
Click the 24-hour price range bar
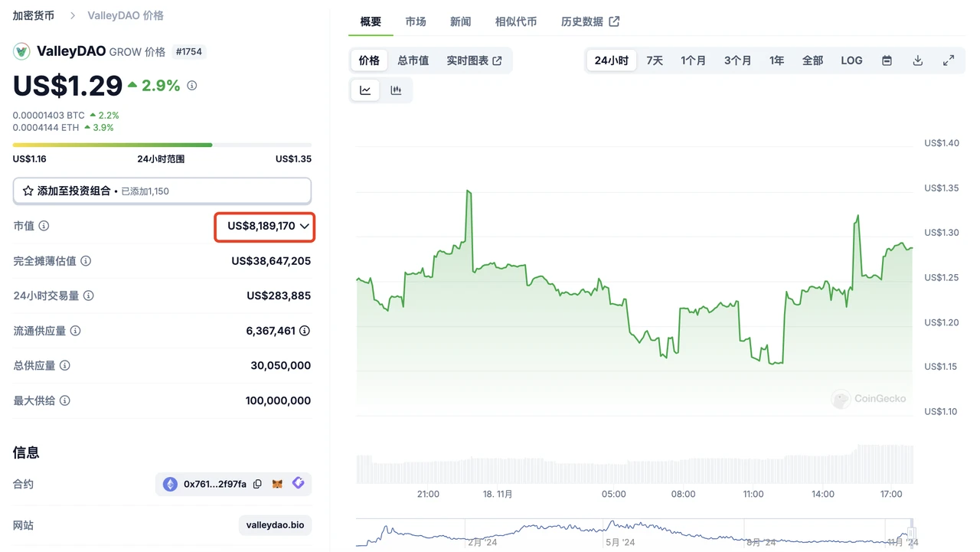162,145
